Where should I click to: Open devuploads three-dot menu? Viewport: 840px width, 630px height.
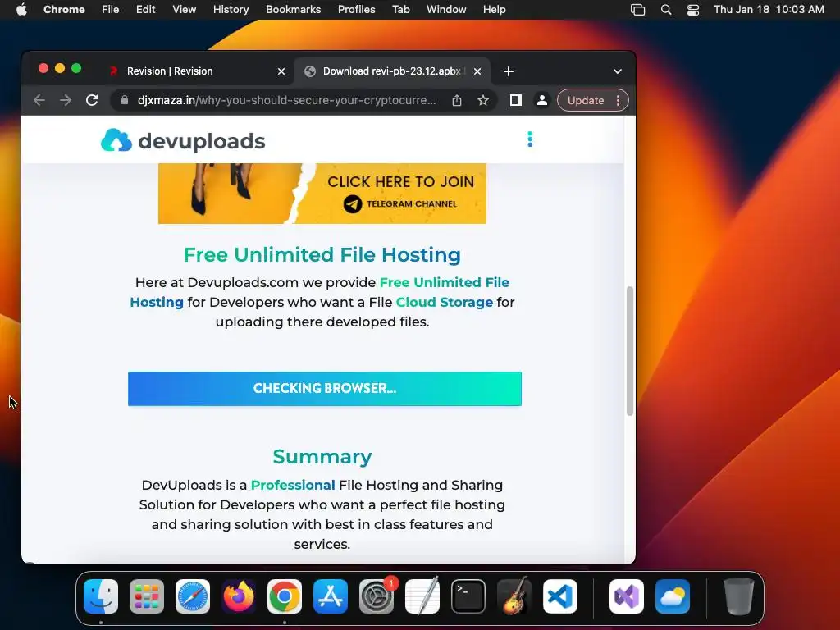(530, 139)
